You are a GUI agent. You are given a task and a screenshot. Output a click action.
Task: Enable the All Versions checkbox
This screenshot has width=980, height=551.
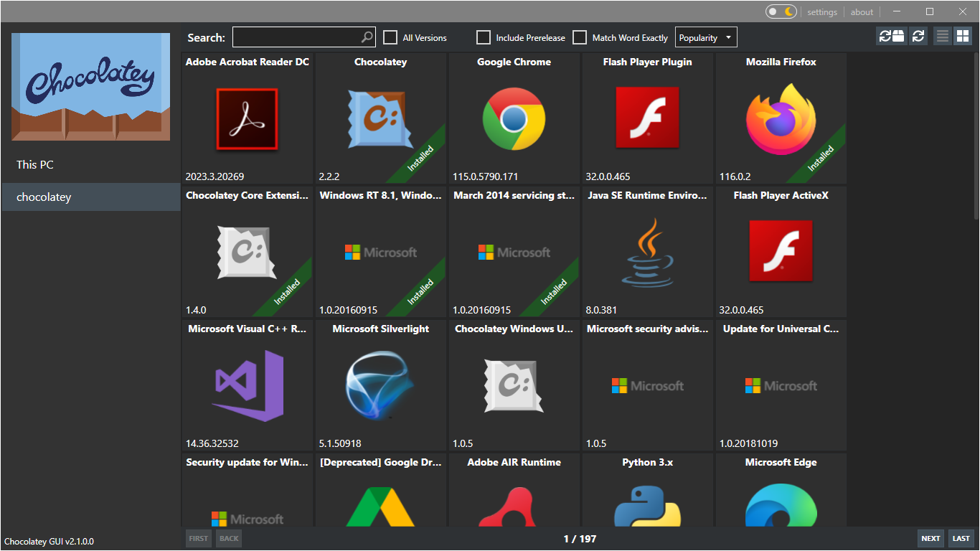390,37
